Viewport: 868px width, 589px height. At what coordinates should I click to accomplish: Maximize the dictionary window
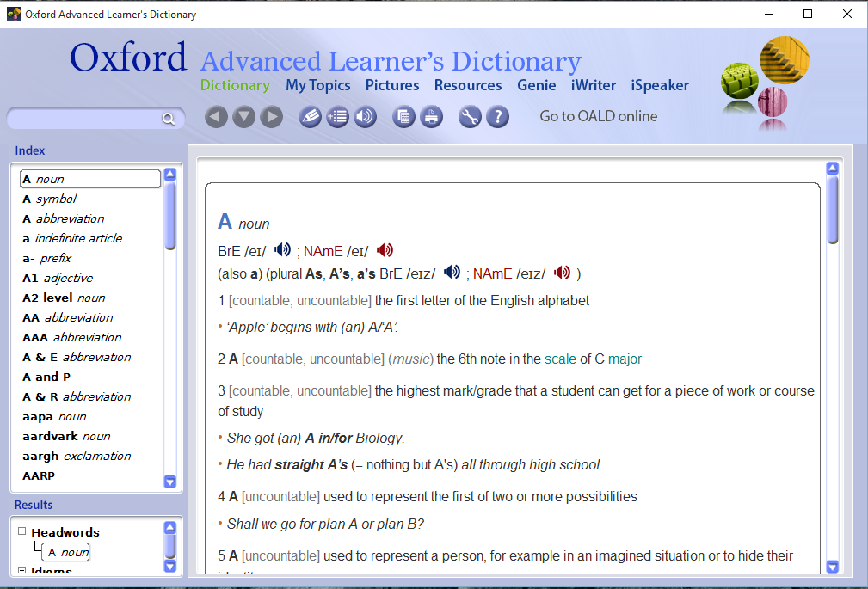(x=808, y=14)
